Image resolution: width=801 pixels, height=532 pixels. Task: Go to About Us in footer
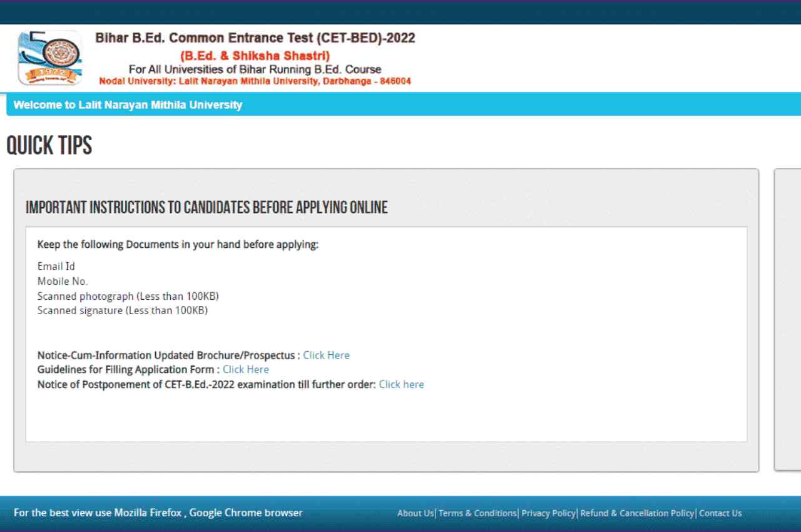pos(415,513)
